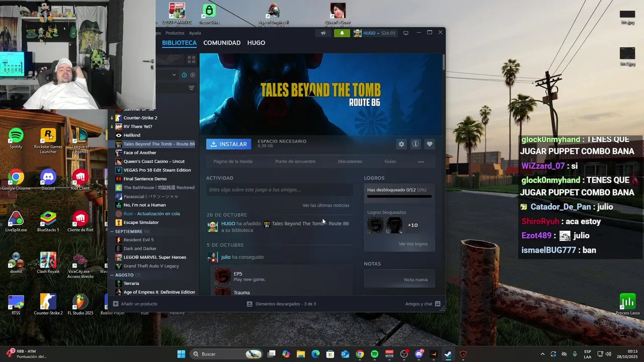Click the INSTALAR button
The height and width of the screenshot is (362, 644).
[x=228, y=144]
